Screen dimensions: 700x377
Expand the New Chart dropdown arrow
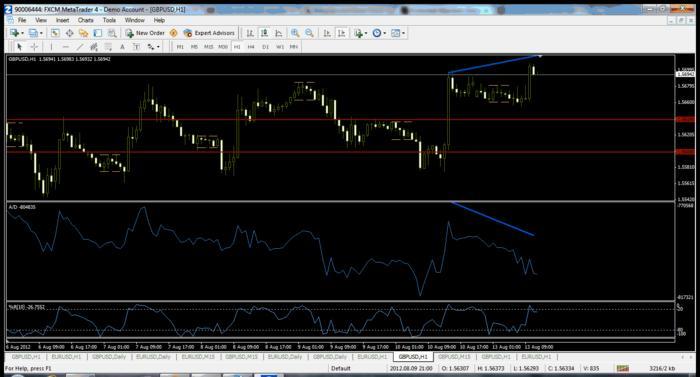coord(22,33)
